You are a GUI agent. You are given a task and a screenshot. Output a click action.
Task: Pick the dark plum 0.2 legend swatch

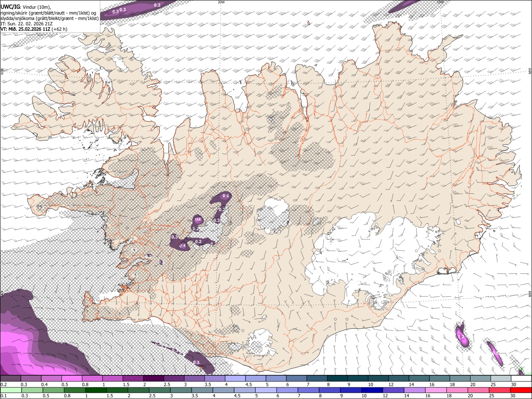(10, 379)
